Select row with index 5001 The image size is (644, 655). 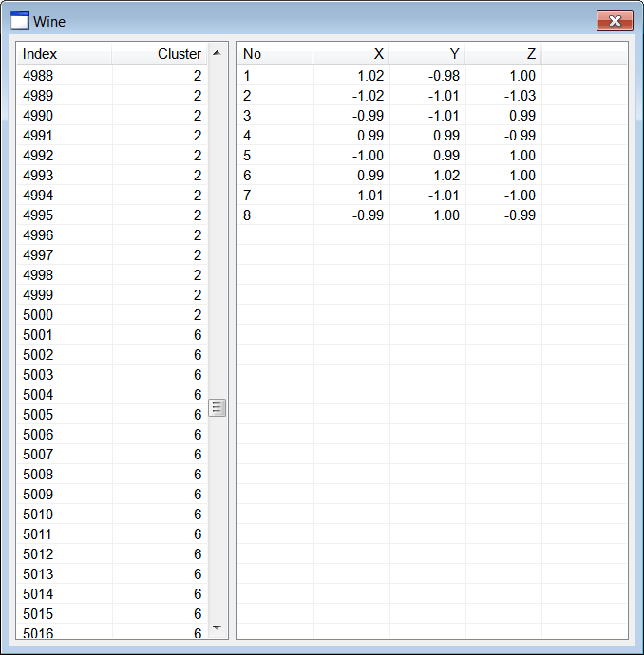[x=112, y=334]
